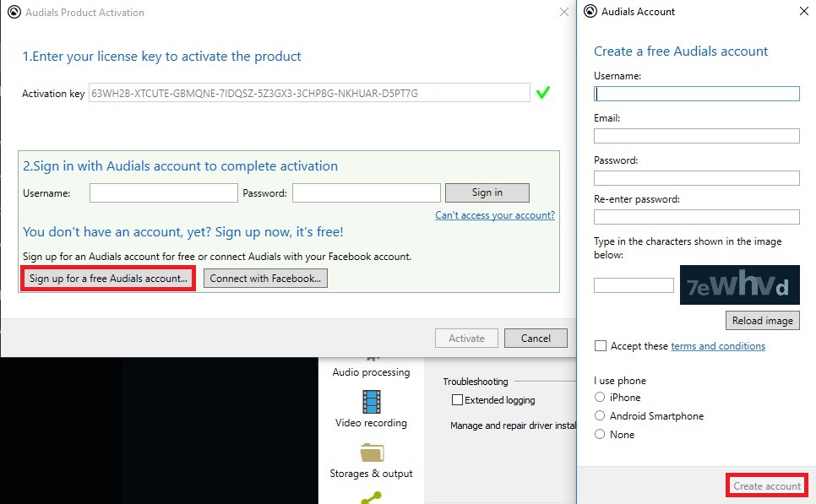
Task: Check Accept these terms and conditions
Action: tap(601, 345)
